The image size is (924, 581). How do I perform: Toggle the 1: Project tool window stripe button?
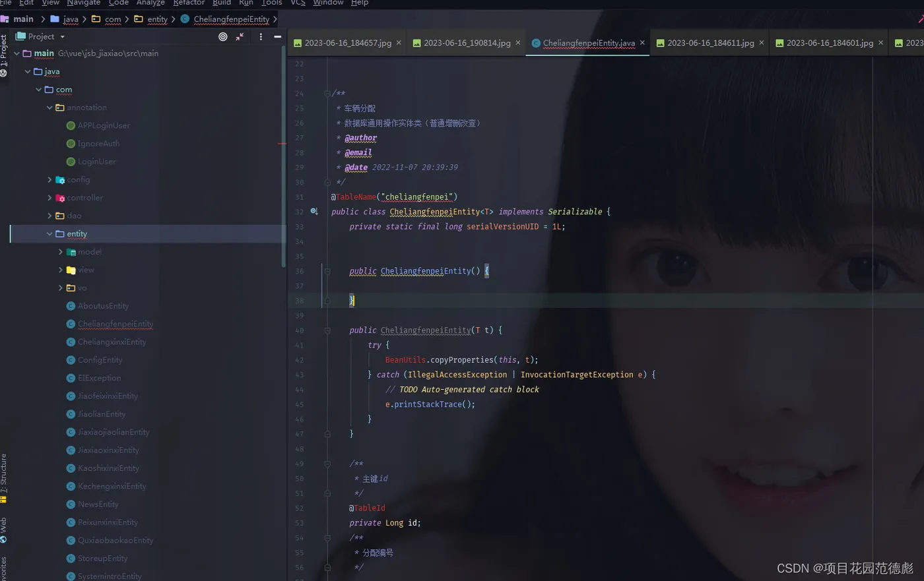click(x=4, y=55)
